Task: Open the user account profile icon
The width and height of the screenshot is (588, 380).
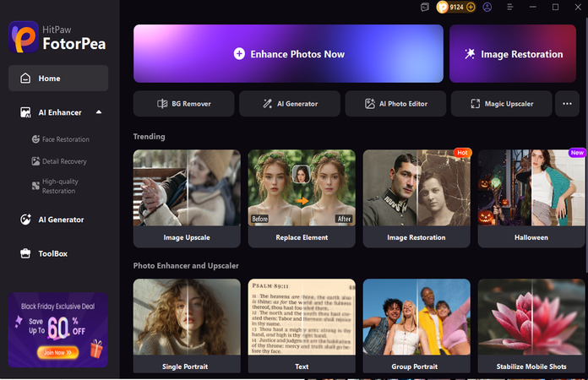Action: [x=487, y=7]
